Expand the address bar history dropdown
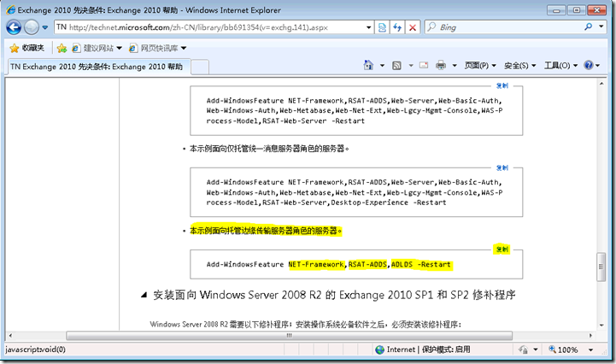Image resolution: width=616 pixels, height=364 pixels. click(x=368, y=27)
